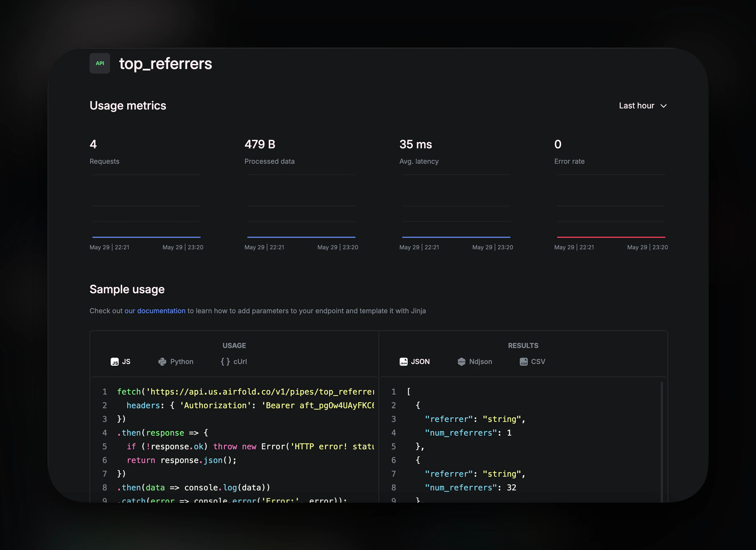Click the cUrl curly braces icon
The image size is (756, 550).
click(x=225, y=362)
